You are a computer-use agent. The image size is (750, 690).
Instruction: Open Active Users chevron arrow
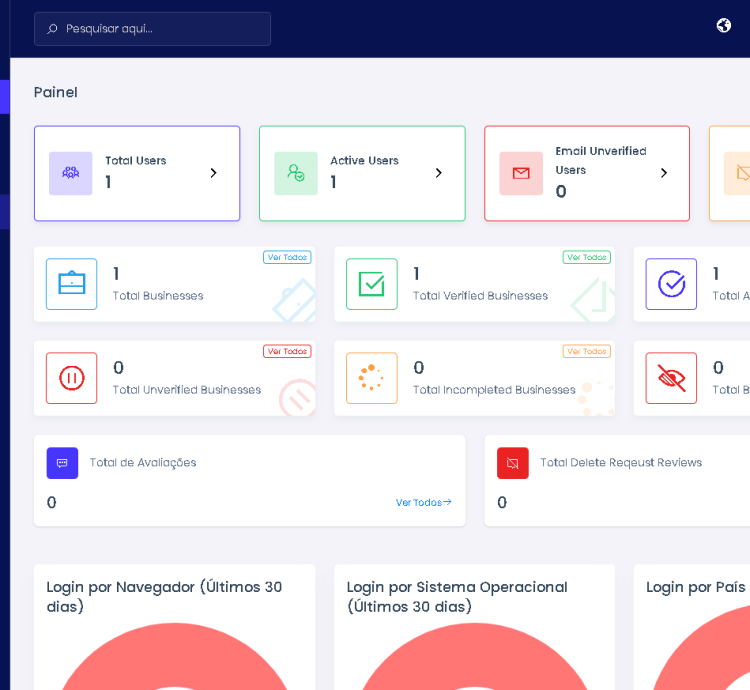438,173
